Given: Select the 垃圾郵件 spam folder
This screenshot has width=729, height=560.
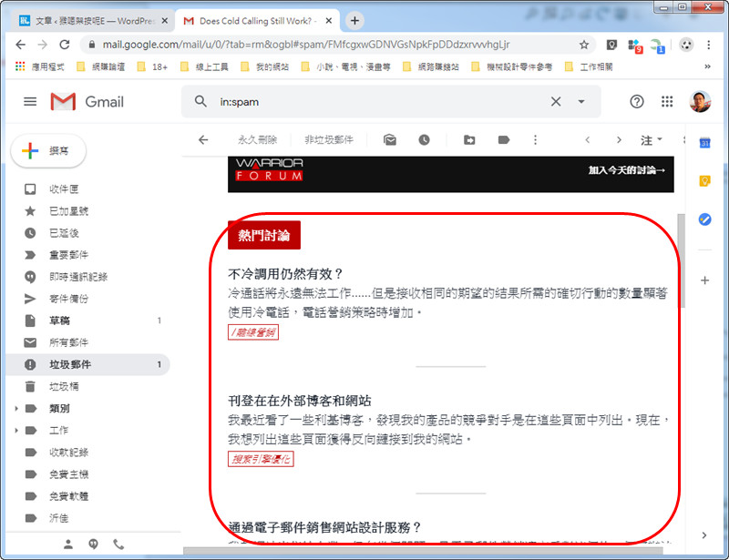Looking at the screenshot, I should [87, 364].
